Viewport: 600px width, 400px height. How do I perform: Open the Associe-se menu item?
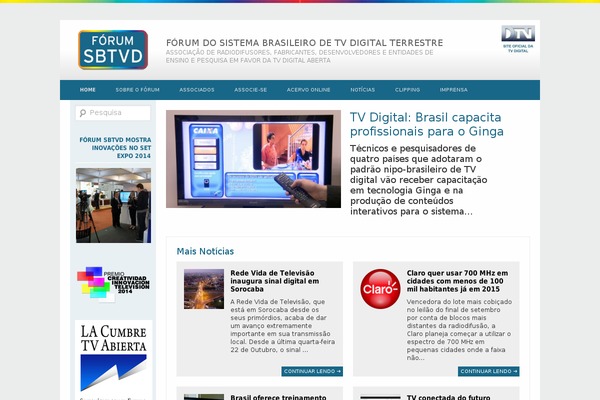(x=251, y=90)
